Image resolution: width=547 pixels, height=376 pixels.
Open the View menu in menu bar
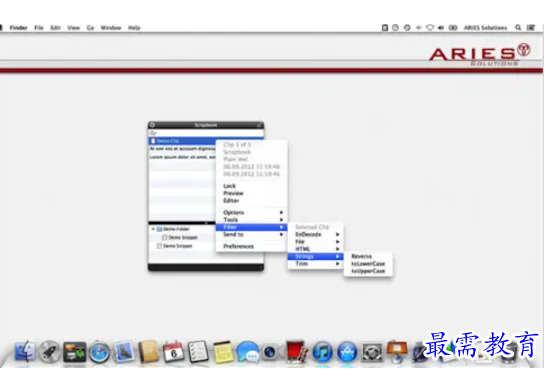(74, 28)
